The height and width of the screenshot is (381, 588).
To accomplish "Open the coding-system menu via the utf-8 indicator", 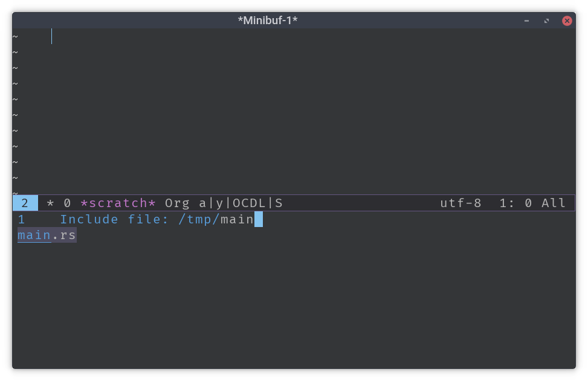I will click(x=460, y=203).
